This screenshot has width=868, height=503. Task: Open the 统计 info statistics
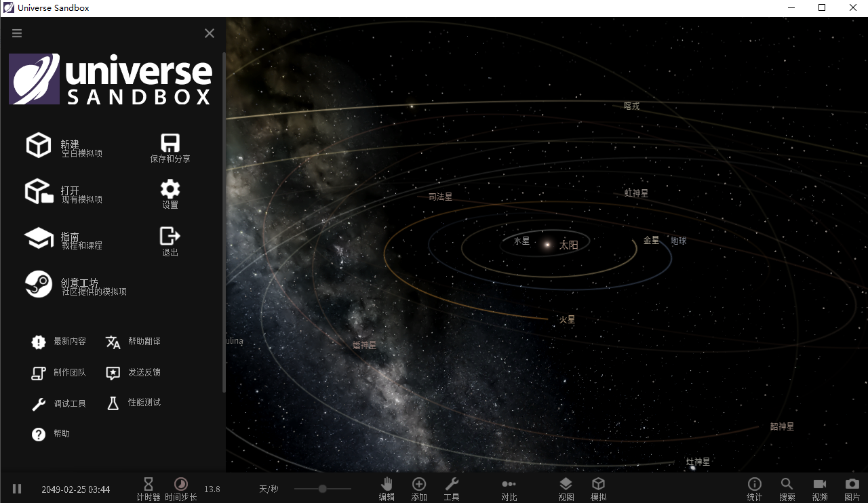[755, 489]
